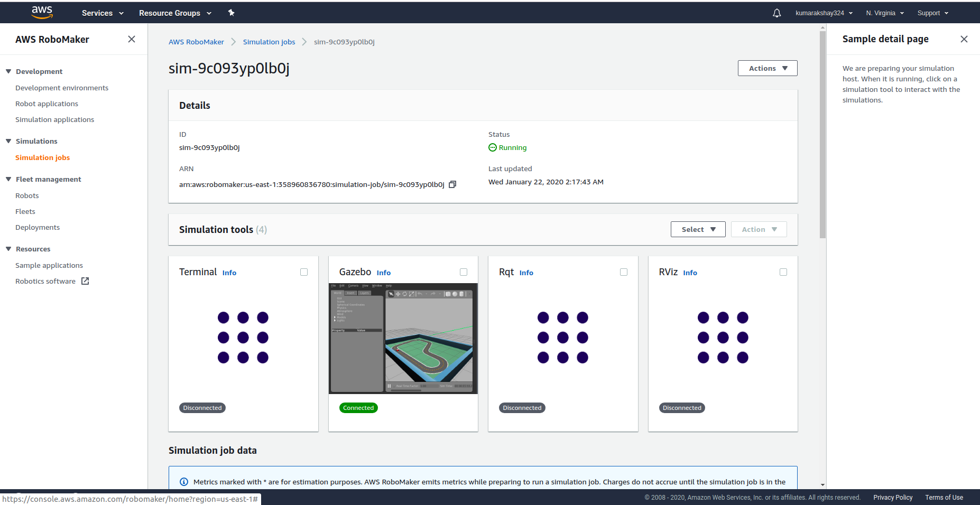This screenshot has height=505, width=980.
Task: Collapse the Fleet management section
Action: pos(8,179)
